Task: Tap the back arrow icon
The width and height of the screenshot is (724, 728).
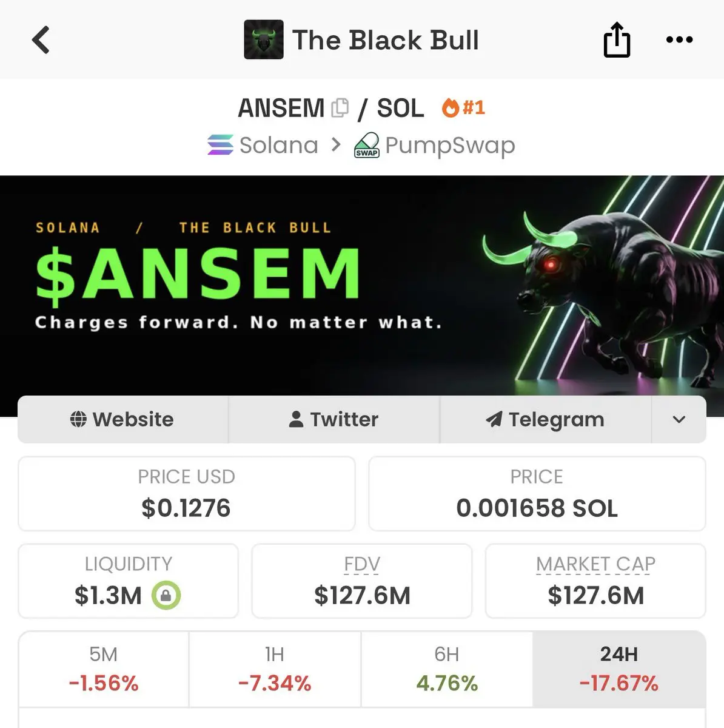Action: 41,40
